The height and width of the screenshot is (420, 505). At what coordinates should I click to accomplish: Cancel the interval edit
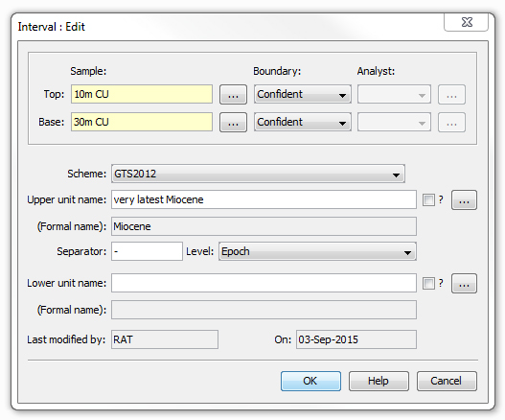(x=447, y=381)
